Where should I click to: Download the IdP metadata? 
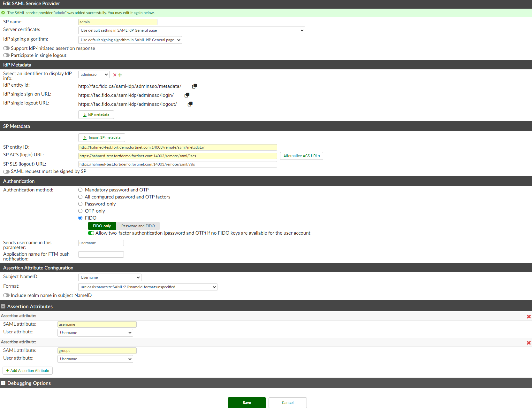pyautogui.click(x=96, y=114)
